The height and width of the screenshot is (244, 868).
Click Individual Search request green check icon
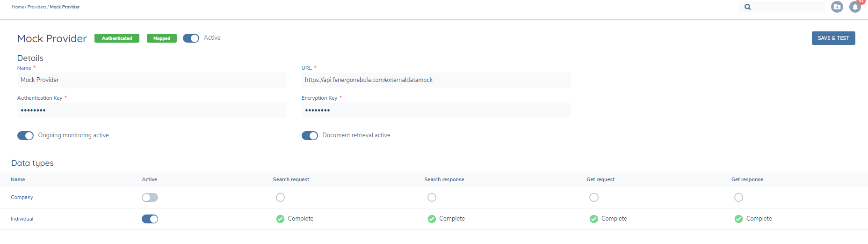pyautogui.click(x=280, y=219)
